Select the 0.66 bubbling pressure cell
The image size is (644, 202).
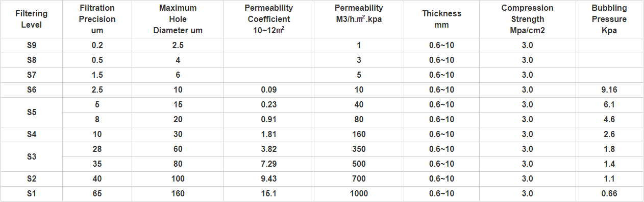(x=609, y=194)
